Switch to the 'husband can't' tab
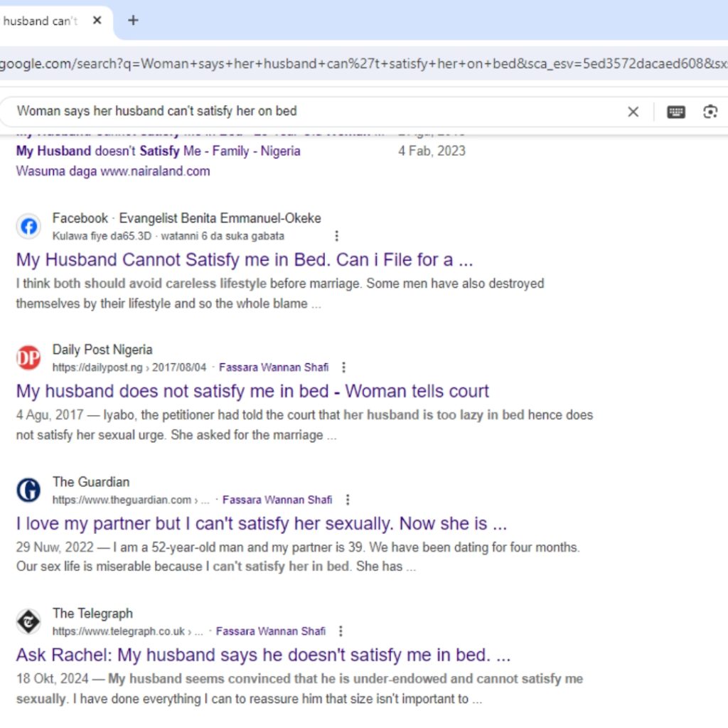728x728 pixels. click(40, 21)
